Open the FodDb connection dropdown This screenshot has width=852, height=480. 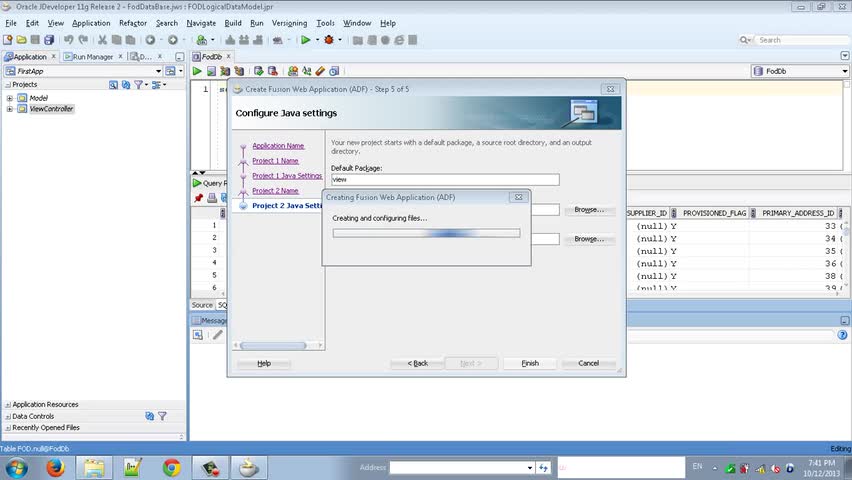[x=844, y=71]
